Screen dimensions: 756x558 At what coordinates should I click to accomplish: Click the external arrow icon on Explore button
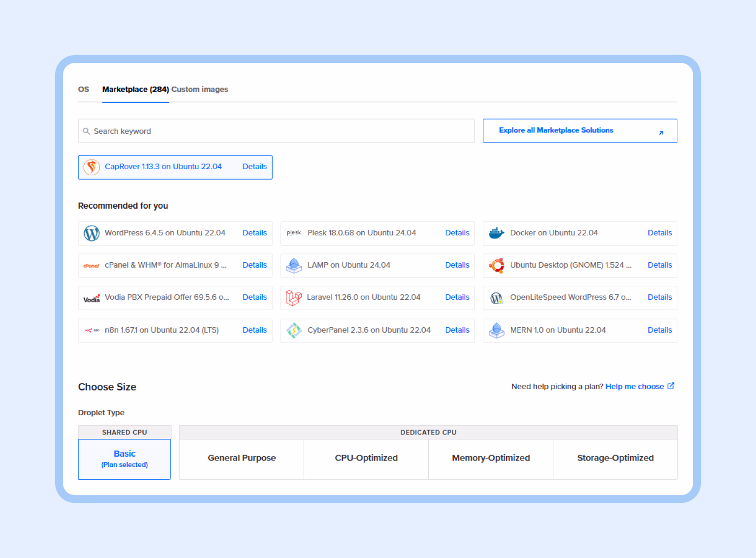point(661,132)
